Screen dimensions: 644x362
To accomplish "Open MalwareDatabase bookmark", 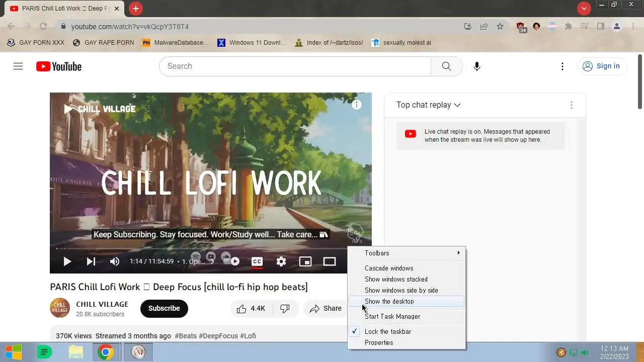I will pos(176,43).
